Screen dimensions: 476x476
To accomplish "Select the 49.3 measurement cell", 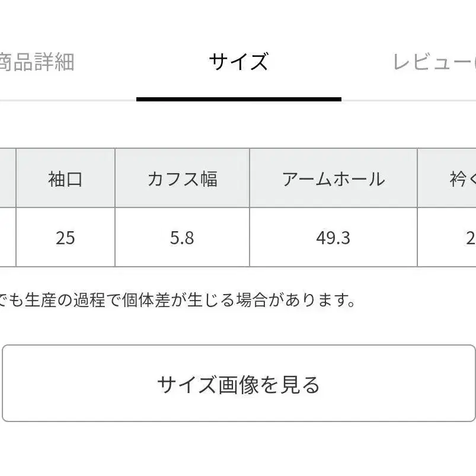I will point(333,238).
